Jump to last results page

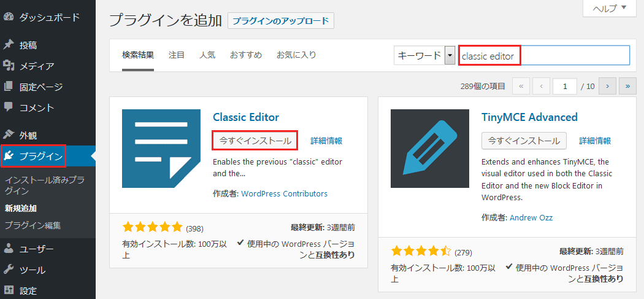[627, 87]
